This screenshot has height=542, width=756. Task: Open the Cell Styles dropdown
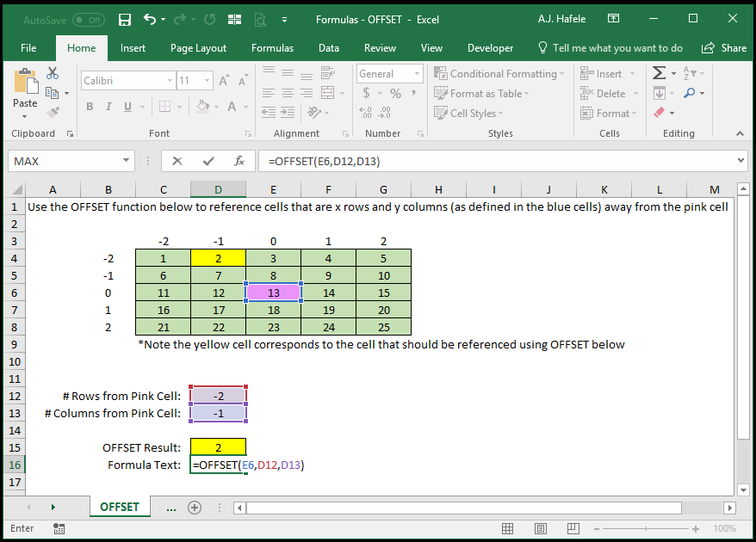point(468,114)
